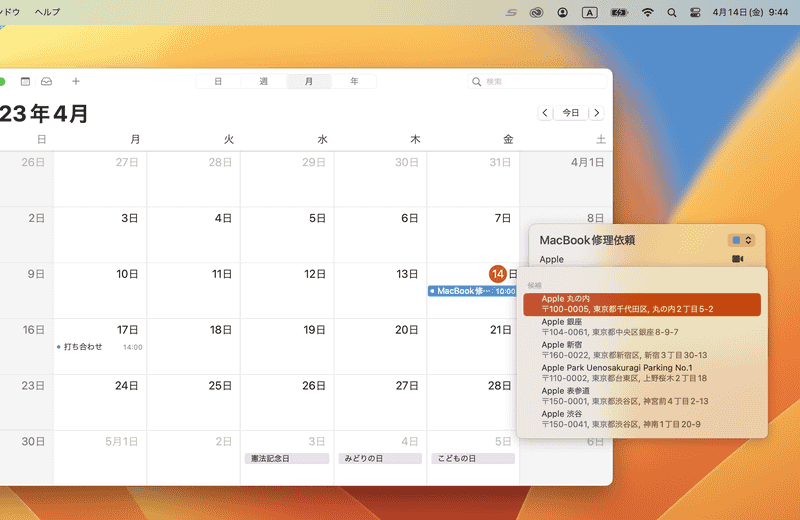
Task: Select the 12日 day cell
Action: [287, 291]
